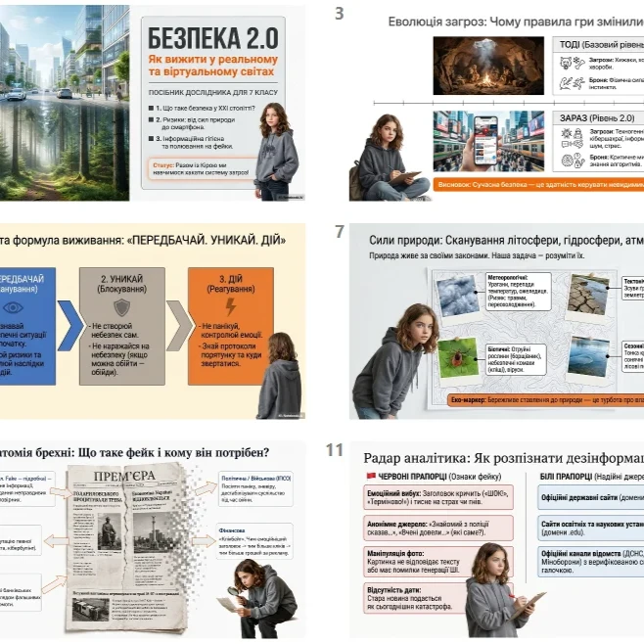
Task: Click the ЗАРАЗ threat icons beside Загрози
Action: pos(573,138)
